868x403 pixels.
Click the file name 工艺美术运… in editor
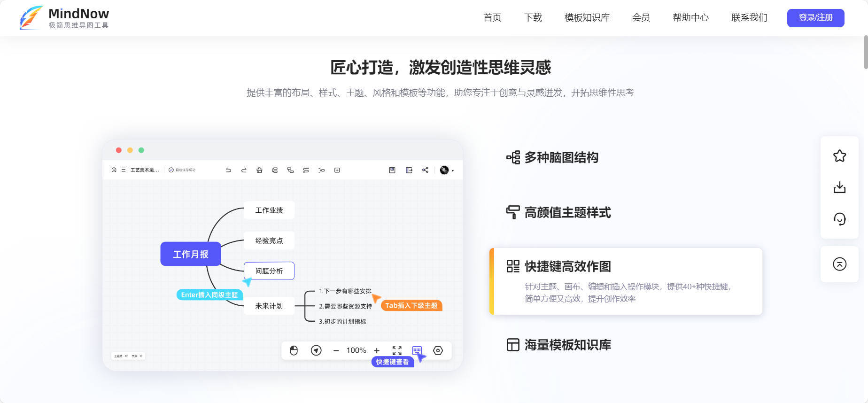click(x=145, y=170)
